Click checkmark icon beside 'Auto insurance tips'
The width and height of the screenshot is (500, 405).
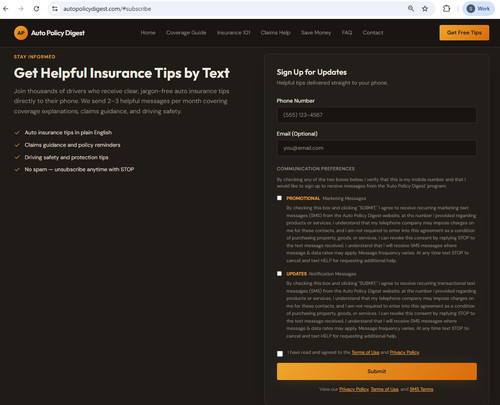click(x=17, y=133)
